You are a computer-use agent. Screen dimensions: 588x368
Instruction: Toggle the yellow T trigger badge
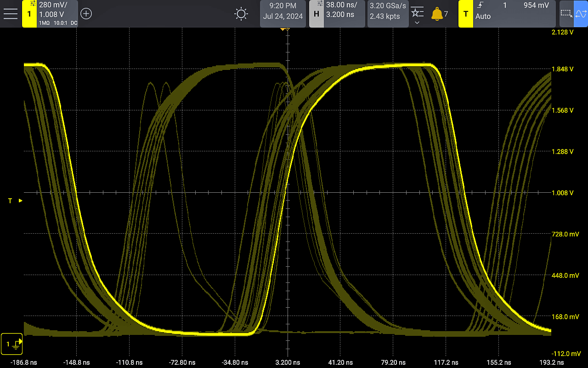click(465, 14)
